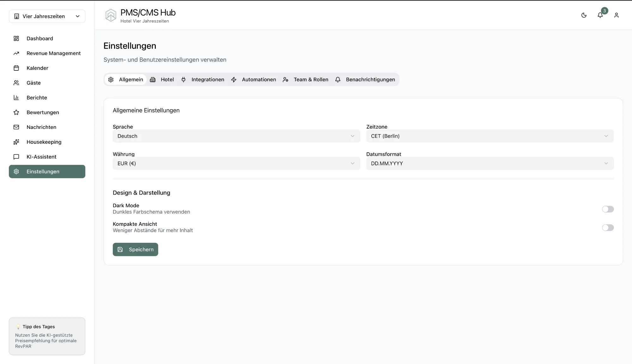Click the PMS/CMS Hub logo icon

[x=111, y=15]
